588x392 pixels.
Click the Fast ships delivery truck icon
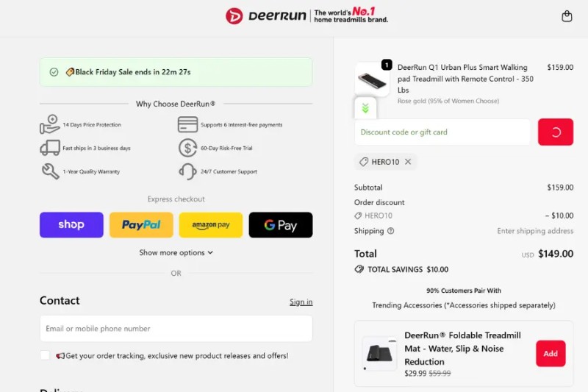click(50, 148)
